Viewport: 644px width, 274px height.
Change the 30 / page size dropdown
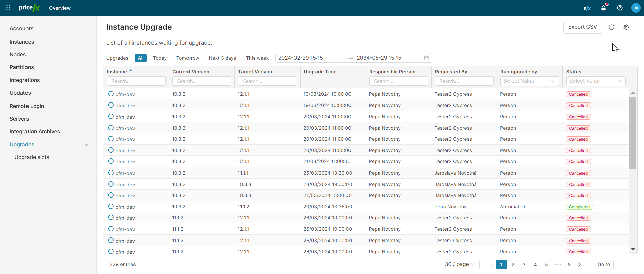point(460,264)
